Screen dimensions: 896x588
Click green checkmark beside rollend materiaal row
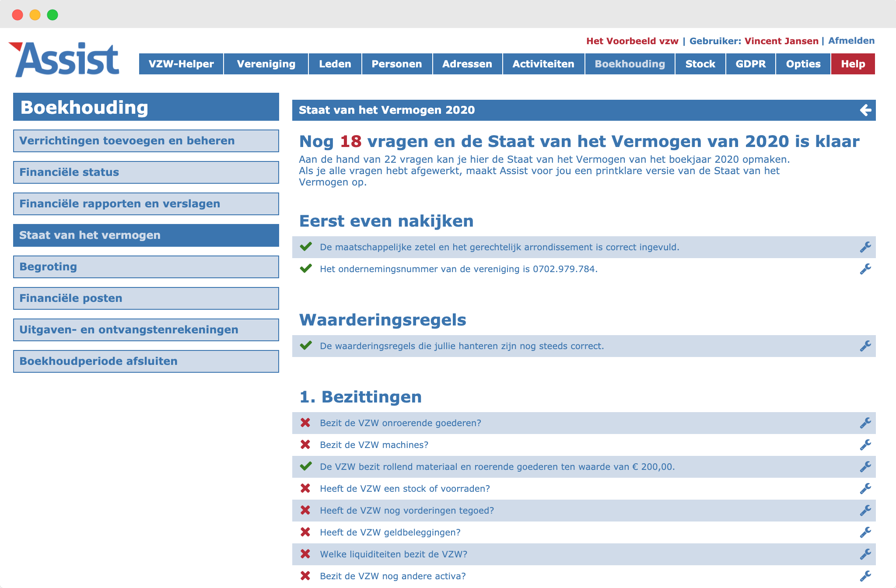pos(306,466)
